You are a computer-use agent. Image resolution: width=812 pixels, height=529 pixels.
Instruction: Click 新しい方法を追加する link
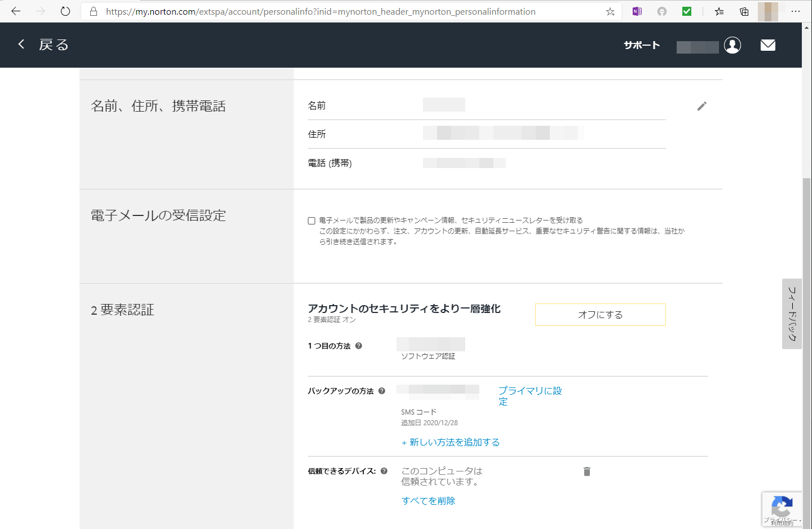(451, 442)
